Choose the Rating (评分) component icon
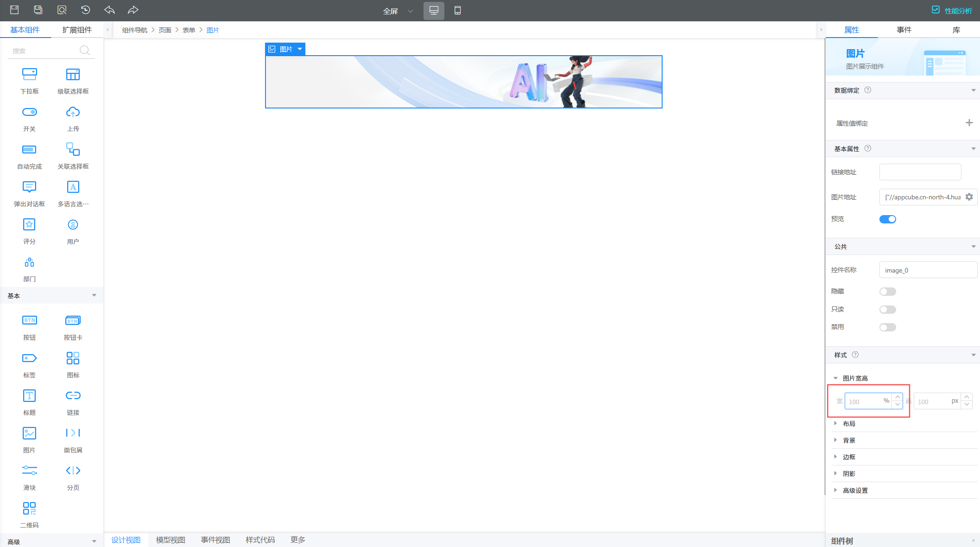 coord(30,225)
